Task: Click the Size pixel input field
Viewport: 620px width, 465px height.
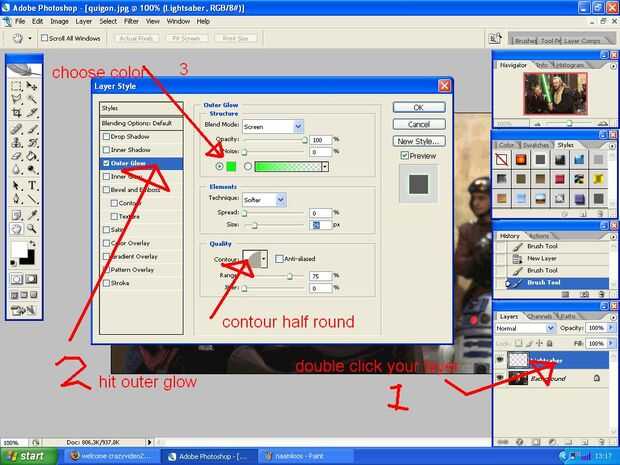Action: coord(320,225)
